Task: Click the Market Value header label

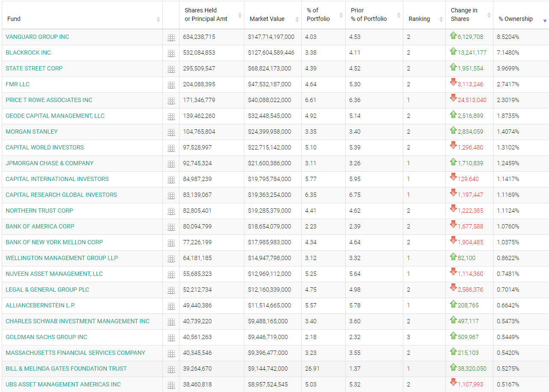Action: [267, 19]
